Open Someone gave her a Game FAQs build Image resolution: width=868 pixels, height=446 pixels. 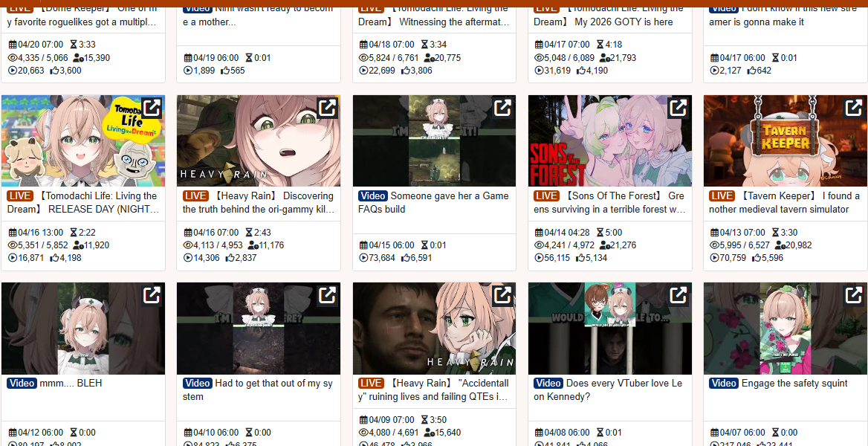coord(434,203)
